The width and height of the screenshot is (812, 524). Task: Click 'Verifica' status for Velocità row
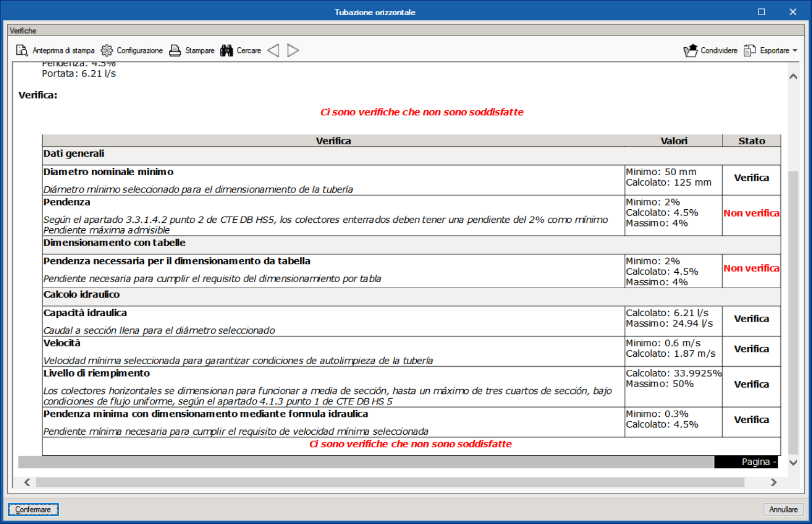[x=751, y=349]
